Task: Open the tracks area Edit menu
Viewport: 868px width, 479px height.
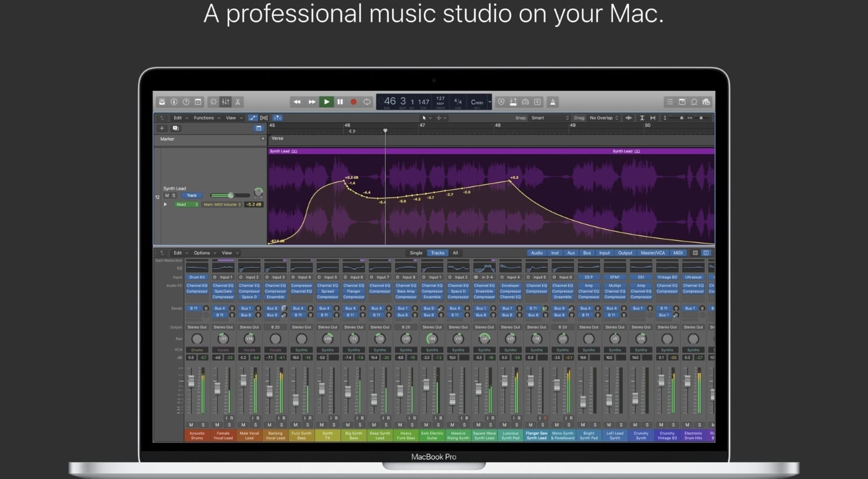Action: (x=180, y=118)
